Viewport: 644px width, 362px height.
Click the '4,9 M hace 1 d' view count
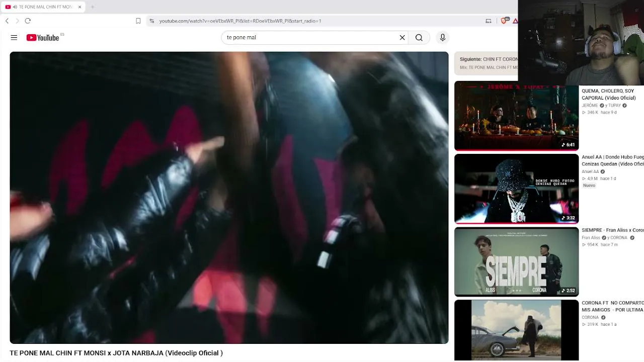[599, 178]
